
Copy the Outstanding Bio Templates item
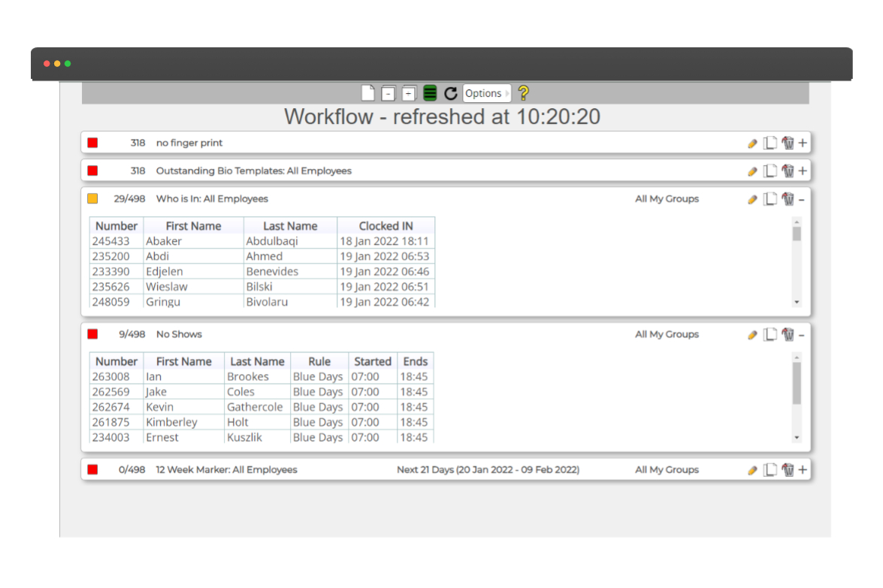click(770, 171)
